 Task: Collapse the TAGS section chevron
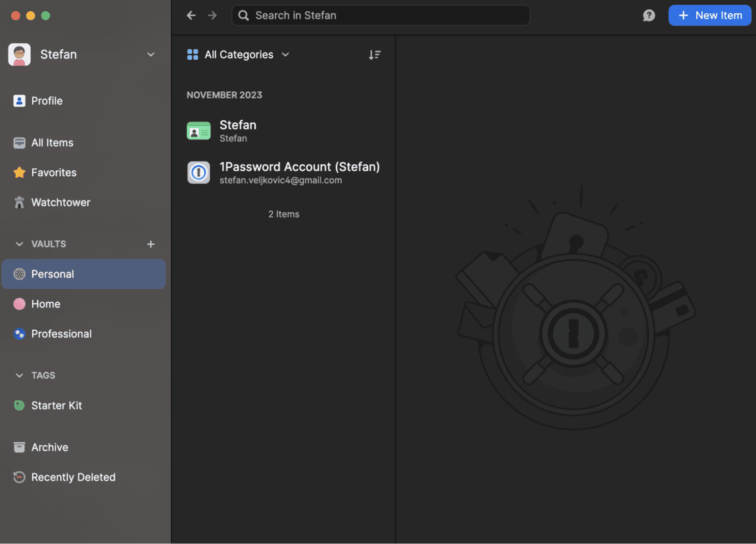tap(19, 375)
